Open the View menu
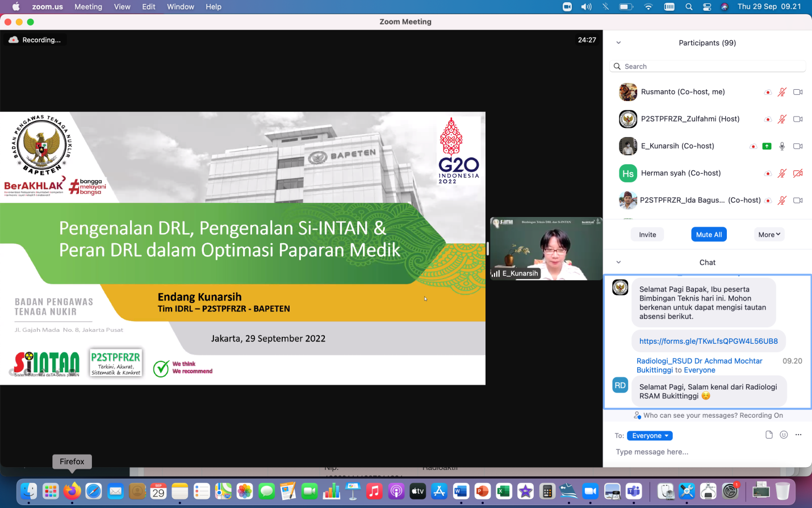 pyautogui.click(x=122, y=7)
